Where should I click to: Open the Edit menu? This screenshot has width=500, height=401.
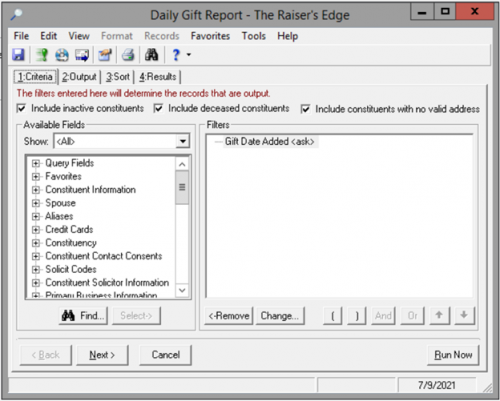49,36
